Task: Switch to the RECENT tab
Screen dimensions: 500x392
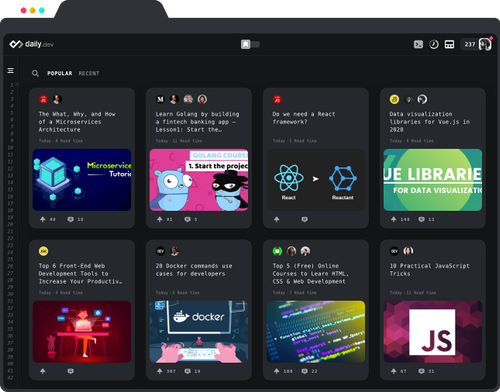Action: (89, 73)
